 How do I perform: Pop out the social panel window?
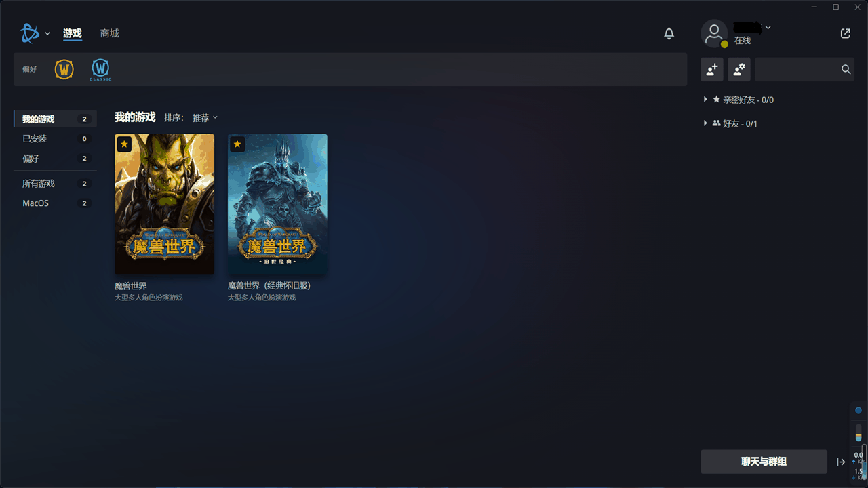845,33
